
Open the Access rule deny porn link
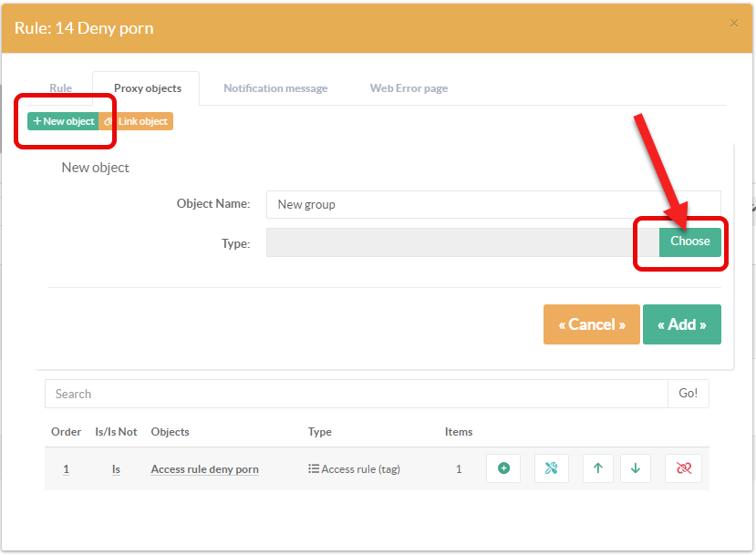(x=204, y=469)
